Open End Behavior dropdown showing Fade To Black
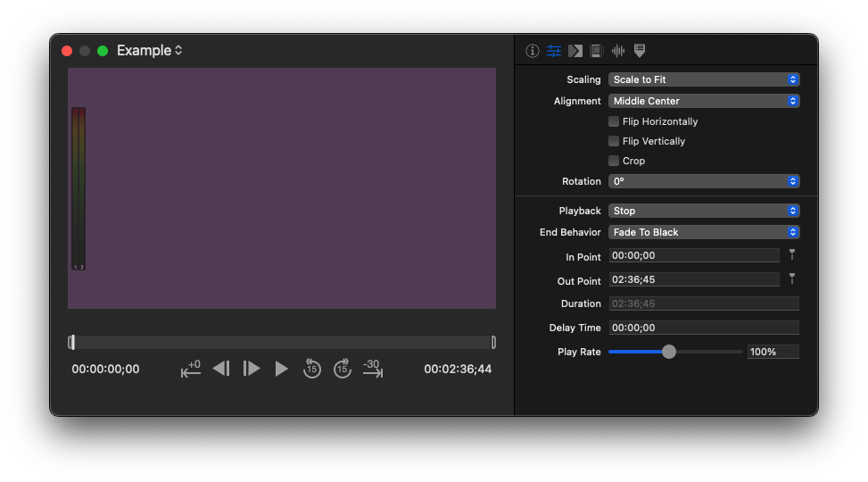The image size is (868, 482). [704, 232]
